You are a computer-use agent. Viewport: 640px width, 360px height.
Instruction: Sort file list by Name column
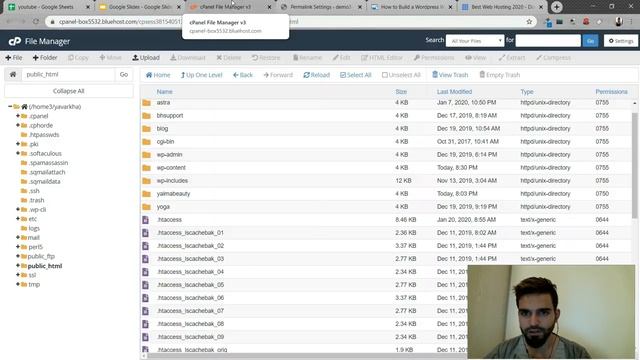click(164, 92)
